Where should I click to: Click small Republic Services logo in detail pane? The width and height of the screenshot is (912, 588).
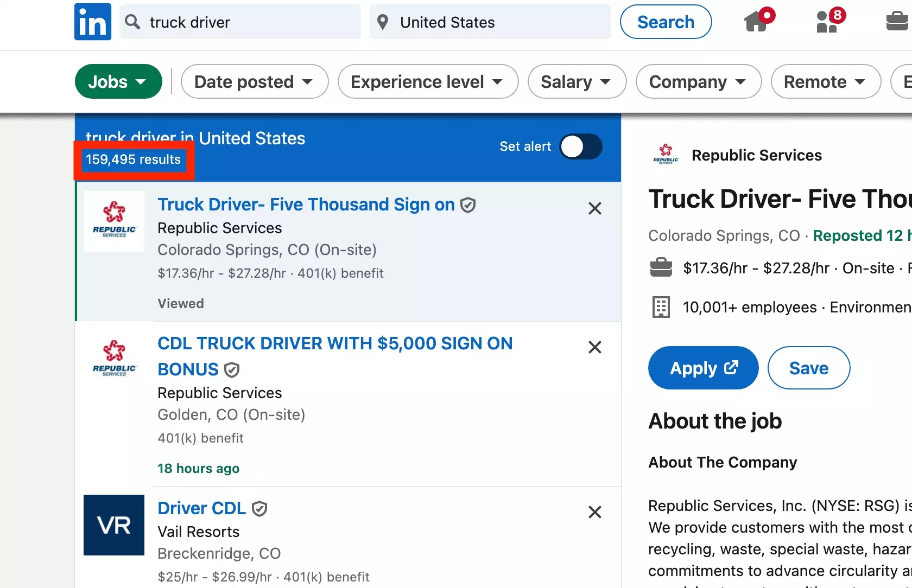click(x=666, y=154)
